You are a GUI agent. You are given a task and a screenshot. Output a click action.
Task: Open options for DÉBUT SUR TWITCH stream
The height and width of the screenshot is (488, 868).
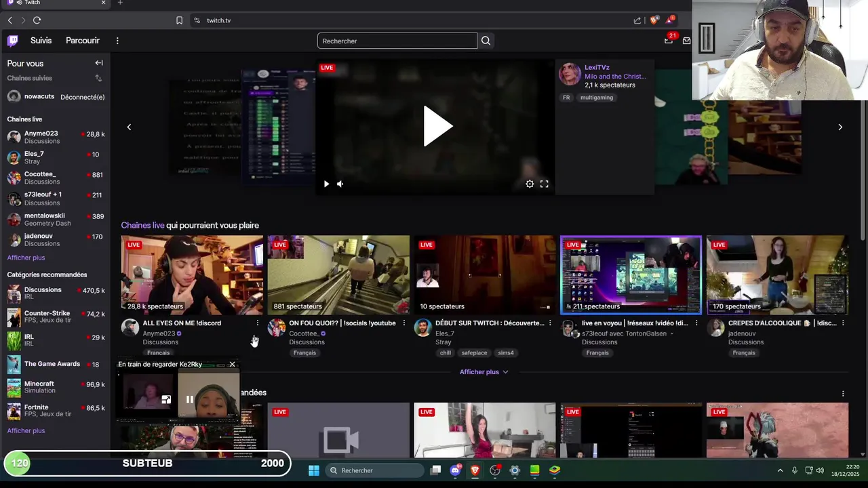(x=550, y=323)
